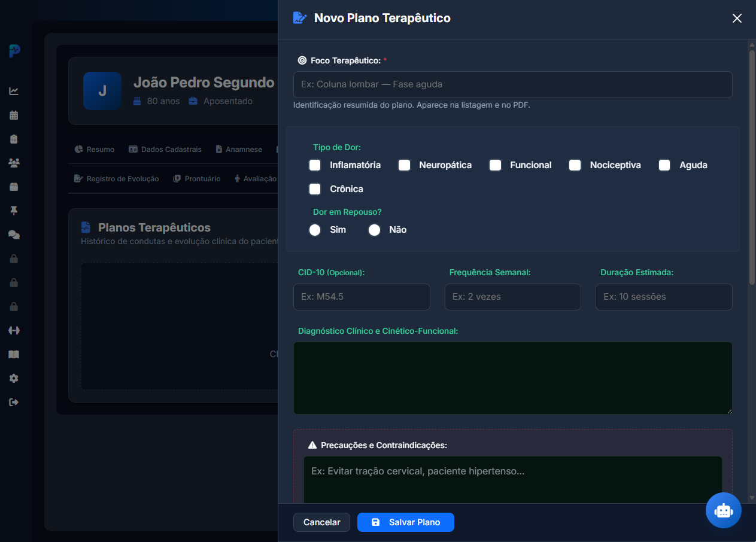
Task: Switch to the Prontuário tab
Action: 197,178
